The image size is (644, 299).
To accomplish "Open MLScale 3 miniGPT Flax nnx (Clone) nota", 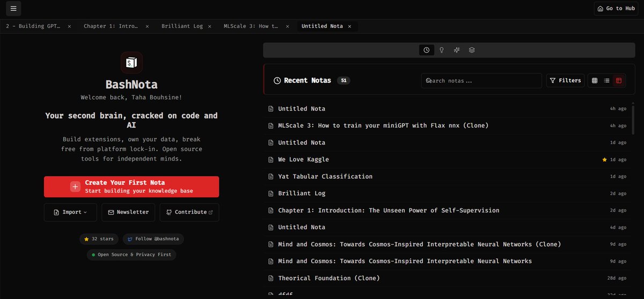I will click(447, 126).
